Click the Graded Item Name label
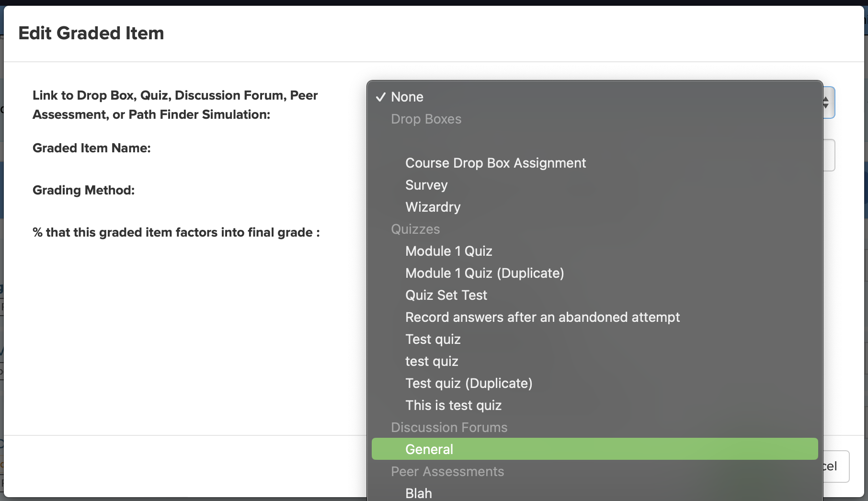Image resolution: width=868 pixels, height=501 pixels. click(91, 148)
